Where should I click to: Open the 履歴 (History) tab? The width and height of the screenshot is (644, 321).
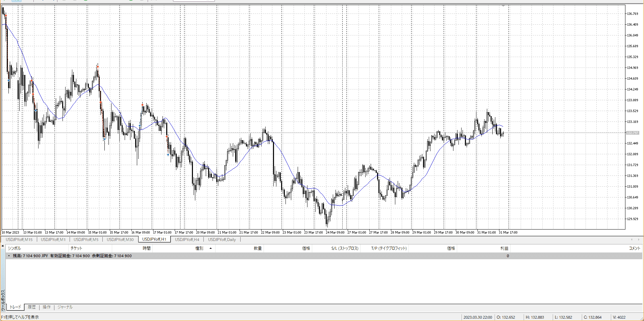tap(32, 307)
